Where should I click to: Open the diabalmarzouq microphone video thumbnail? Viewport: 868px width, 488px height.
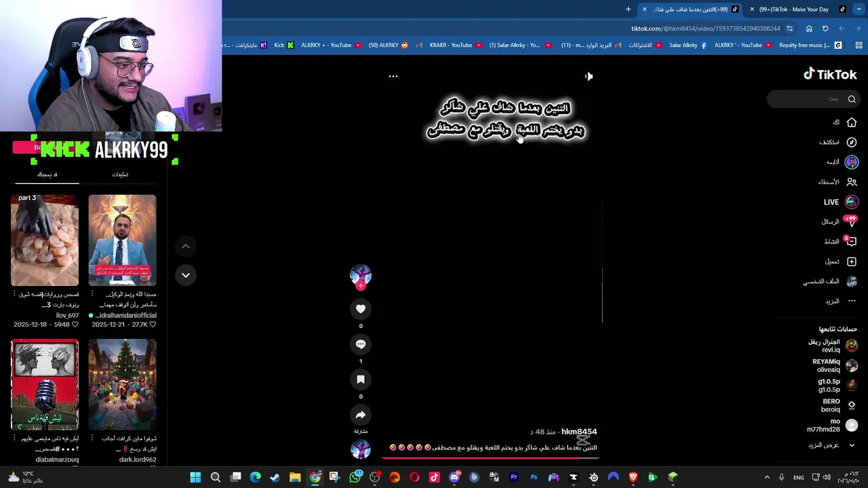point(45,385)
